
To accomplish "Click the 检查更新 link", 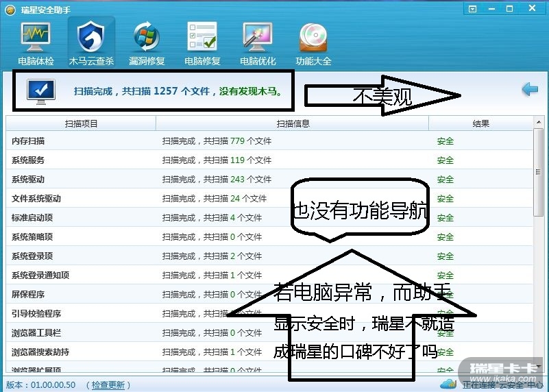I will coord(108,385).
